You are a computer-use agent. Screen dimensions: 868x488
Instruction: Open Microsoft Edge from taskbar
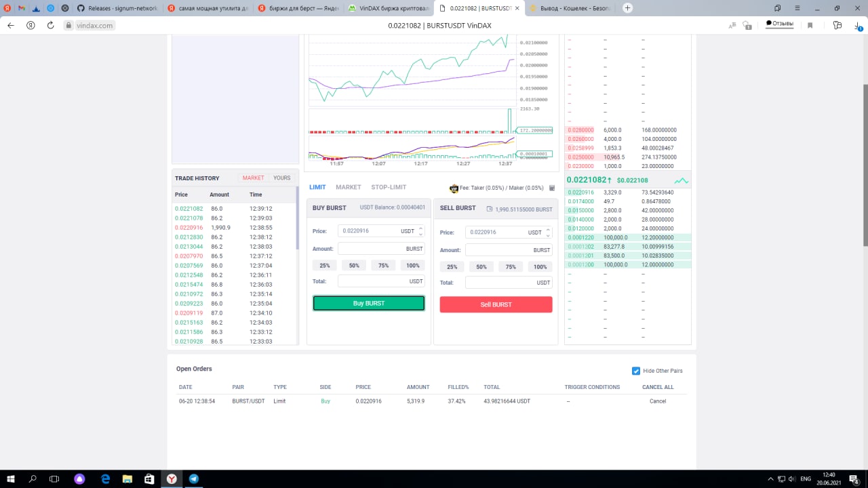tap(106, 479)
